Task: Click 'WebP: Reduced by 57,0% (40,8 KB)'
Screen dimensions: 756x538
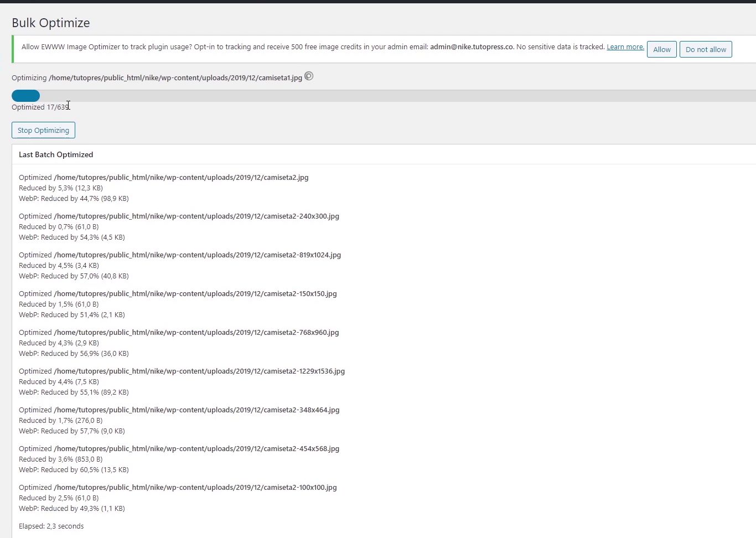Action: pos(74,276)
